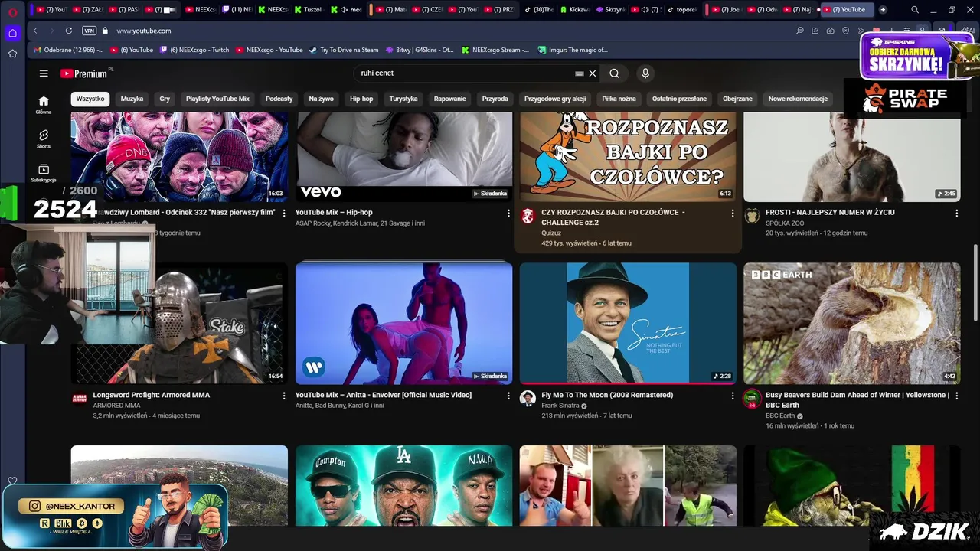The width and height of the screenshot is (980, 551).
Task: Open Fly Me To The Moon video title
Action: (607, 395)
